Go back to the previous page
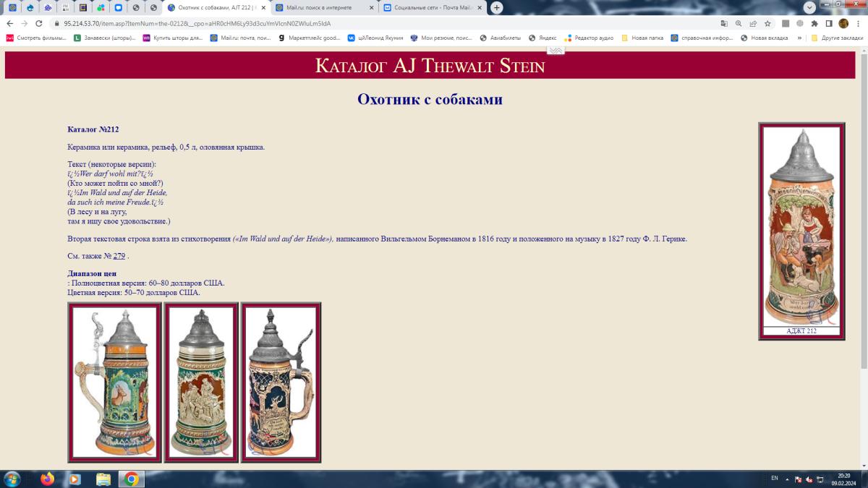The width and height of the screenshot is (868, 488). [9, 23]
